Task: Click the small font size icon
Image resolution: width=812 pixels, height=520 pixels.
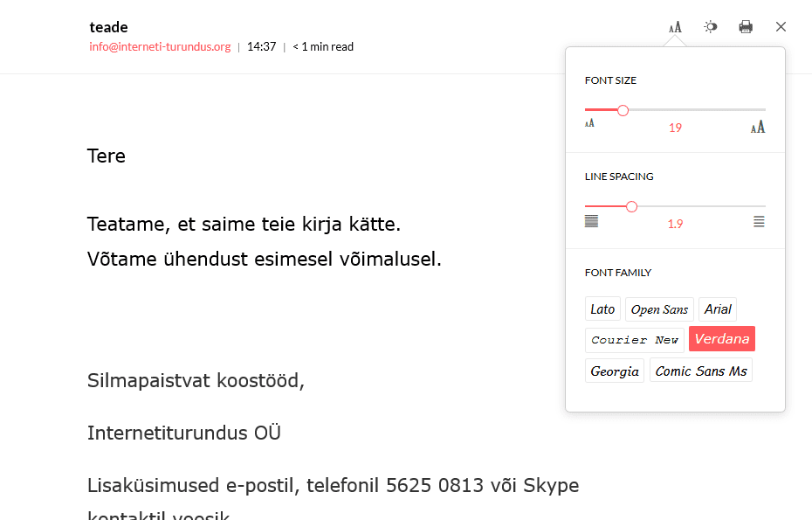Action: [589, 123]
